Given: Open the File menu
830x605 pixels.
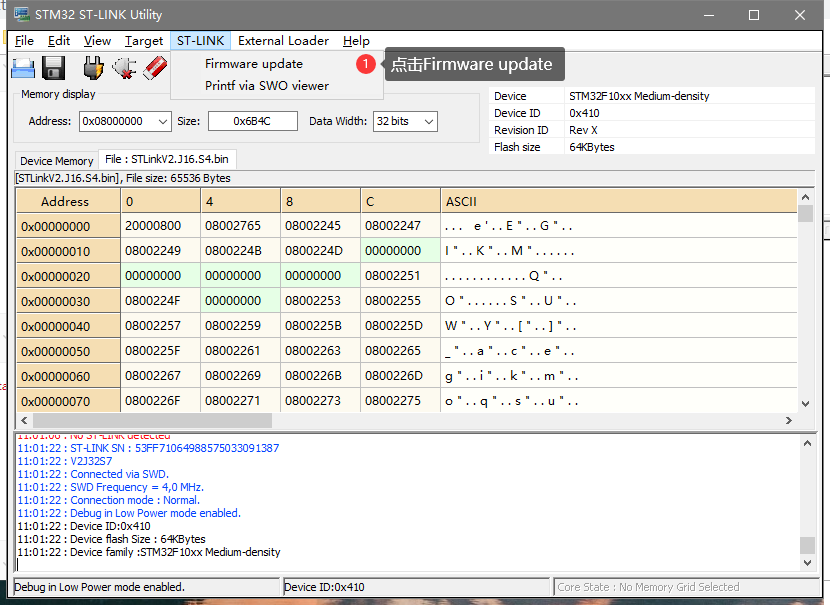Looking at the screenshot, I should [24, 41].
